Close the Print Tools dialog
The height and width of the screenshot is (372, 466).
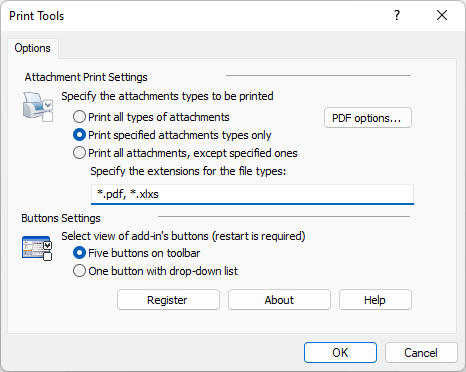point(442,15)
